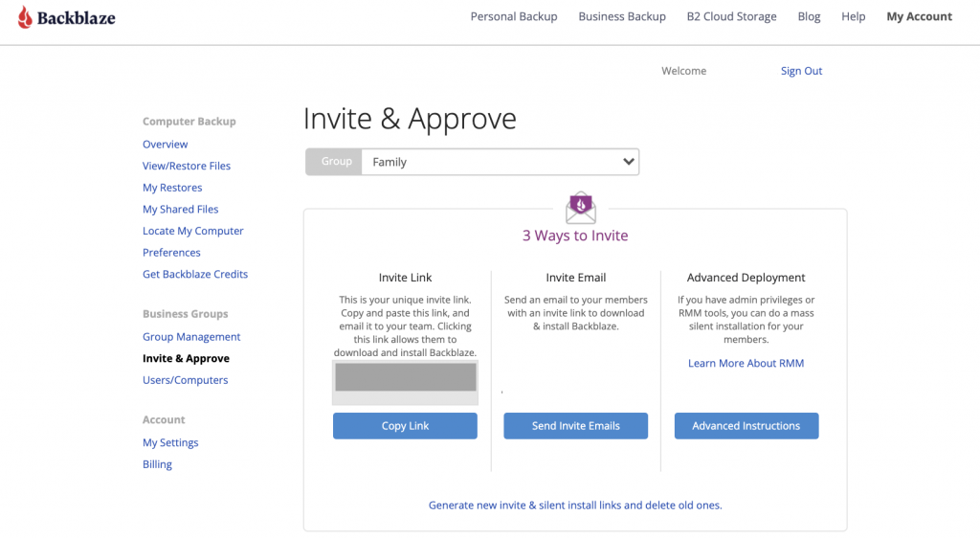Click the Copy Link button
The height and width of the screenshot is (539, 980).
pos(405,426)
